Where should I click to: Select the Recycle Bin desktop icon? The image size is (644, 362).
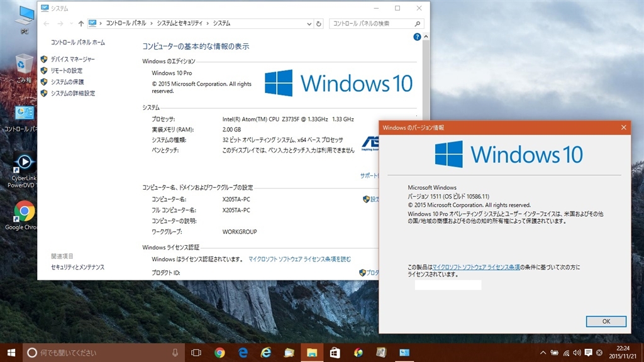coord(25,69)
